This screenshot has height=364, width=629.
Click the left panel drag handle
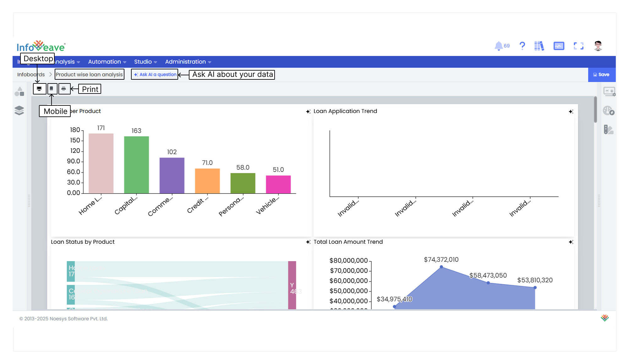29,201
